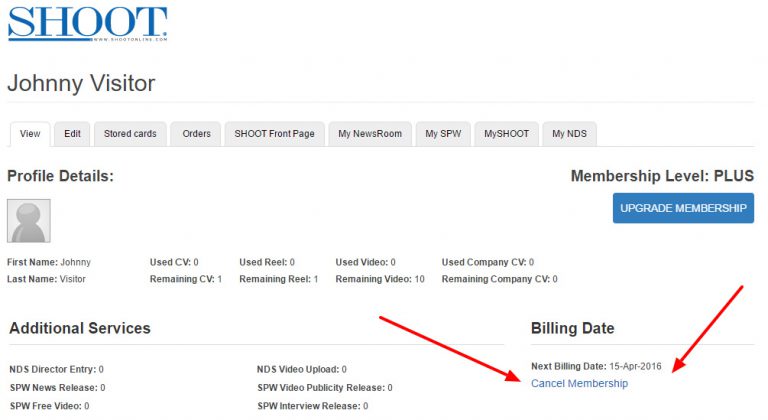The image size is (768, 420).
Task: Click the SPW Video Publicity Release: 0 row
Action: pos(325,388)
